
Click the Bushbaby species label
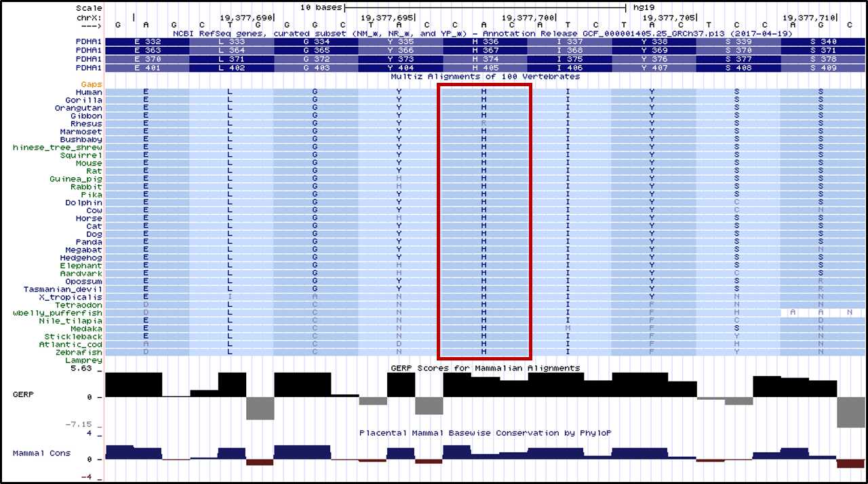81,140
